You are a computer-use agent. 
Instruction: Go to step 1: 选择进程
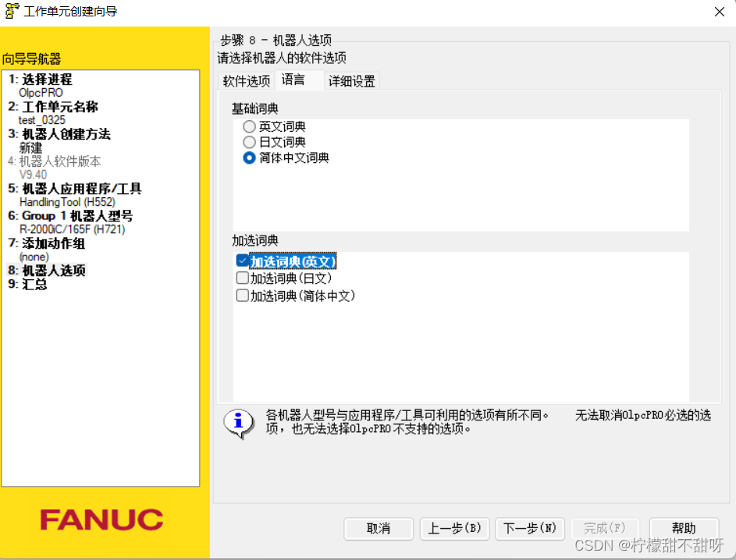point(41,80)
